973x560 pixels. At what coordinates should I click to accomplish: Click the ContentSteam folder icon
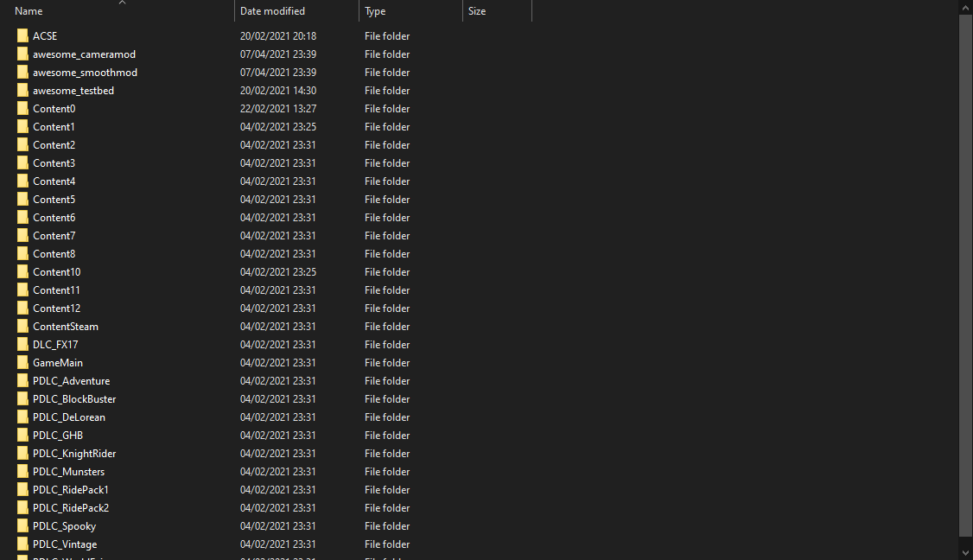point(22,326)
